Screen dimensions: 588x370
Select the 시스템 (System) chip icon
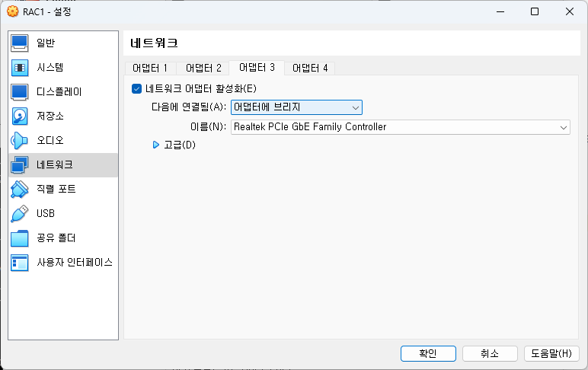20,68
